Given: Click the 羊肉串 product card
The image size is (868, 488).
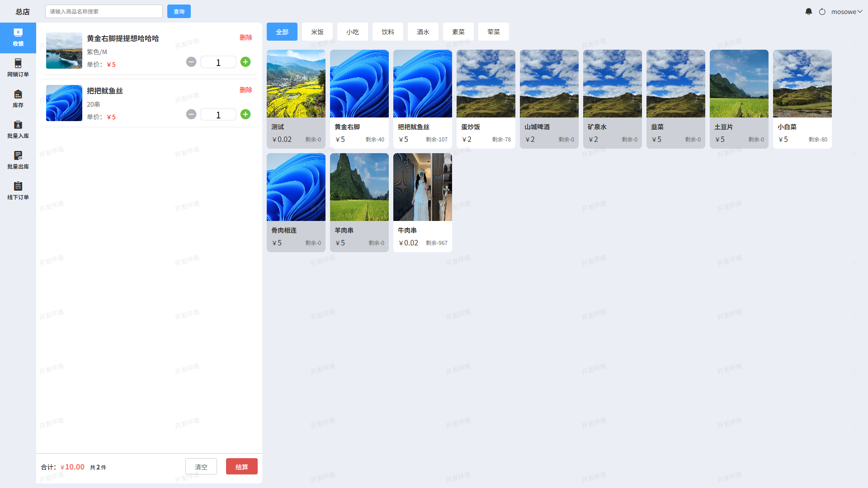Looking at the screenshot, I should tap(359, 202).
